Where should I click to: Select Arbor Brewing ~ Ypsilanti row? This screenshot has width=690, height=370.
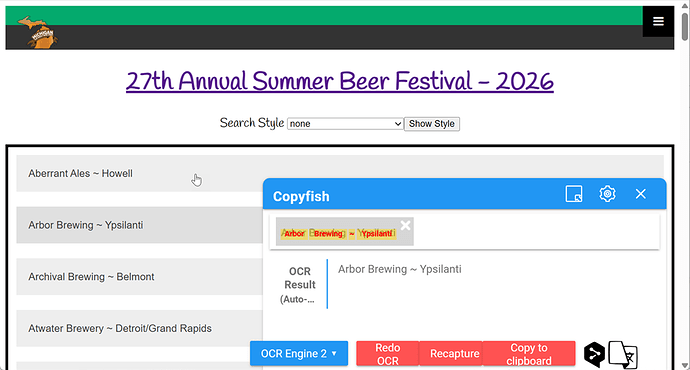click(139, 225)
